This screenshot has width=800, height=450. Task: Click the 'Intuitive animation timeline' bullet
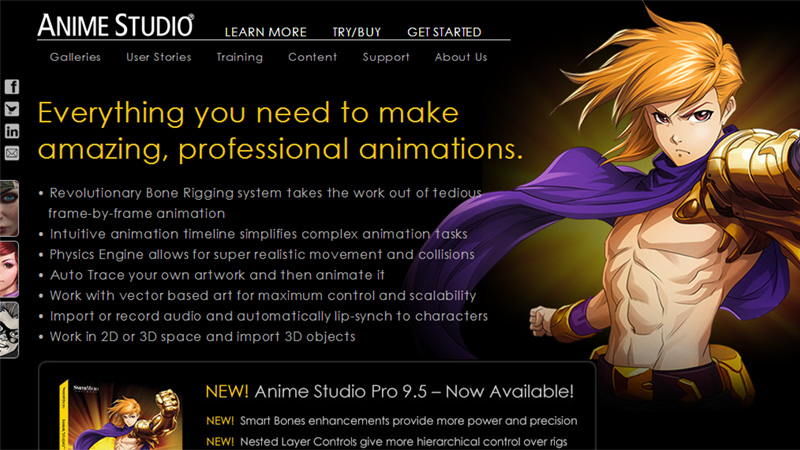[254, 234]
